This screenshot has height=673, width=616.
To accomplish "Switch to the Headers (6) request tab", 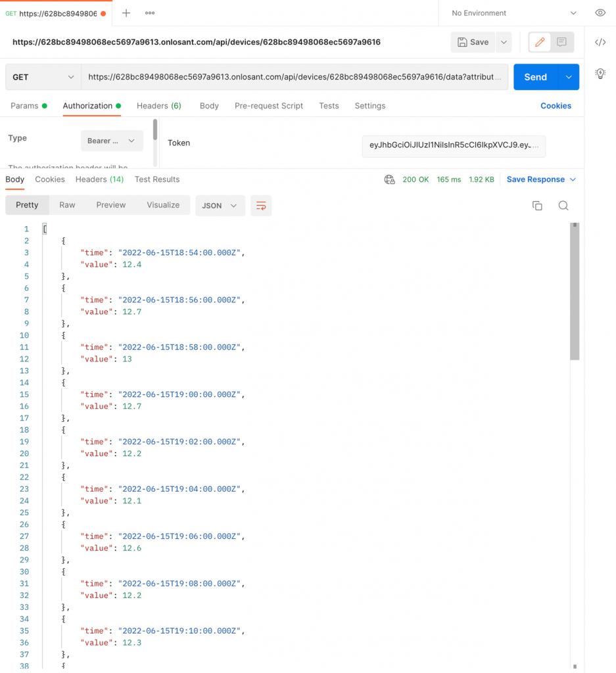I will pyautogui.click(x=158, y=106).
